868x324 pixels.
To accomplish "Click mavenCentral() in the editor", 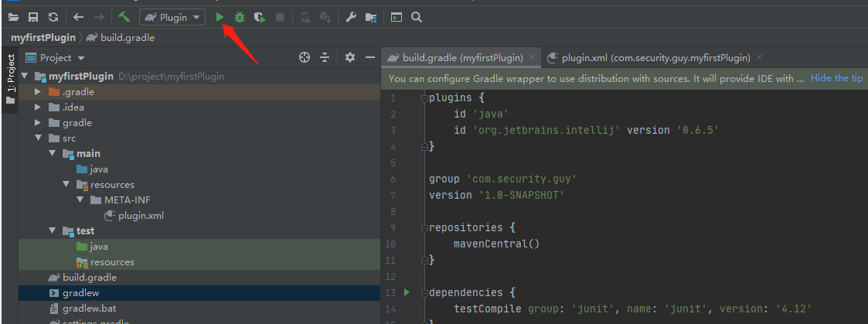I will (496, 244).
